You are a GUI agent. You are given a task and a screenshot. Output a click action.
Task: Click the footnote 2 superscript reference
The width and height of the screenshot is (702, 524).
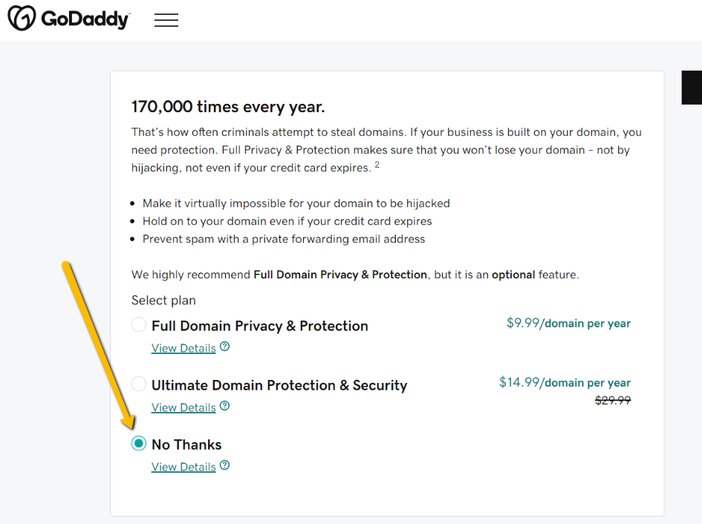(x=377, y=164)
